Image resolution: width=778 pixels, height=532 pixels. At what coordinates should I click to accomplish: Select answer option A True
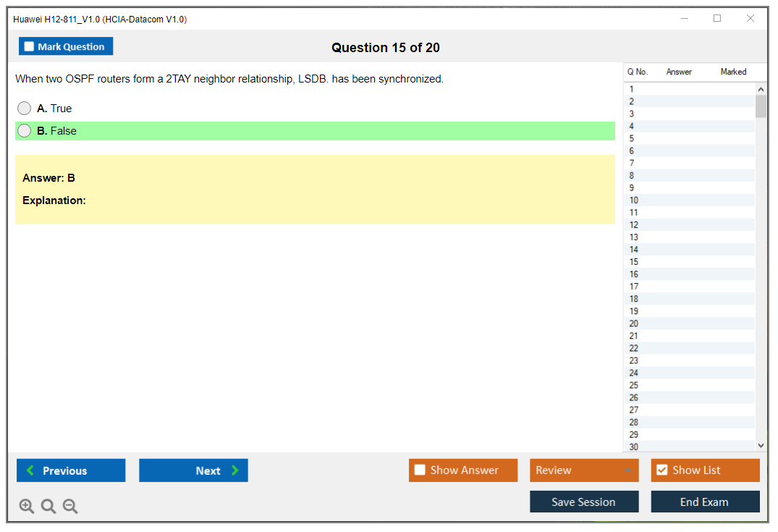coord(25,109)
